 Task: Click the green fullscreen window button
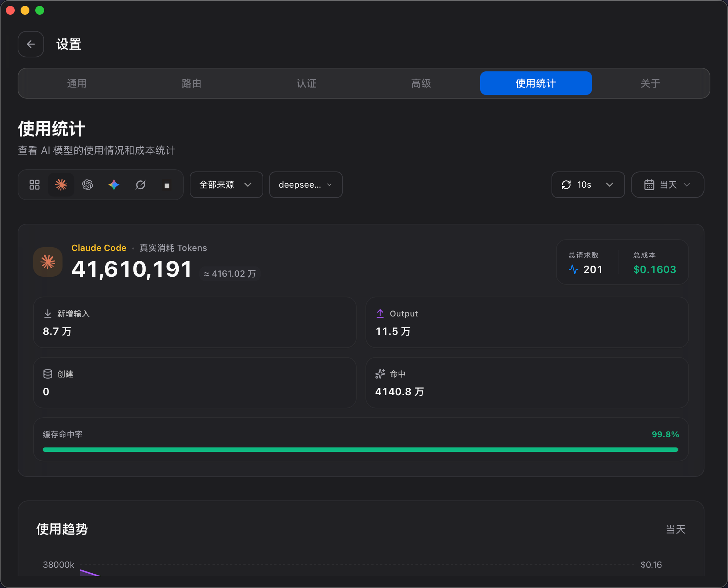(40, 10)
